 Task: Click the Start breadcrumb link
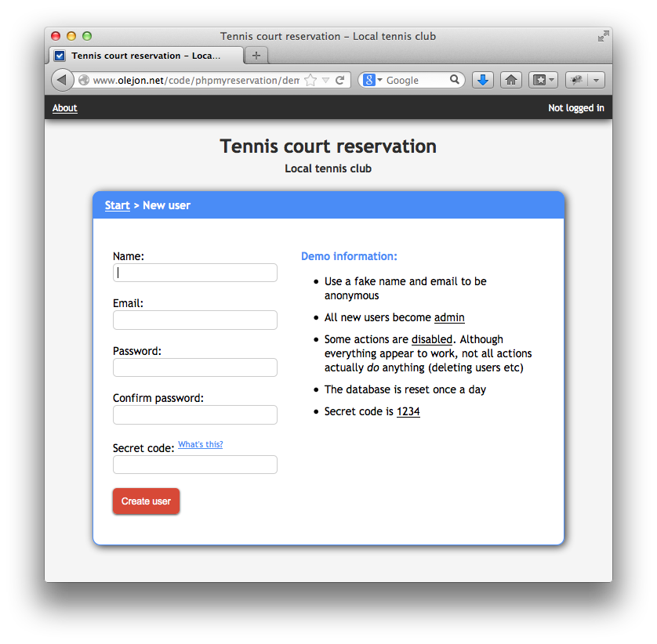pos(117,205)
